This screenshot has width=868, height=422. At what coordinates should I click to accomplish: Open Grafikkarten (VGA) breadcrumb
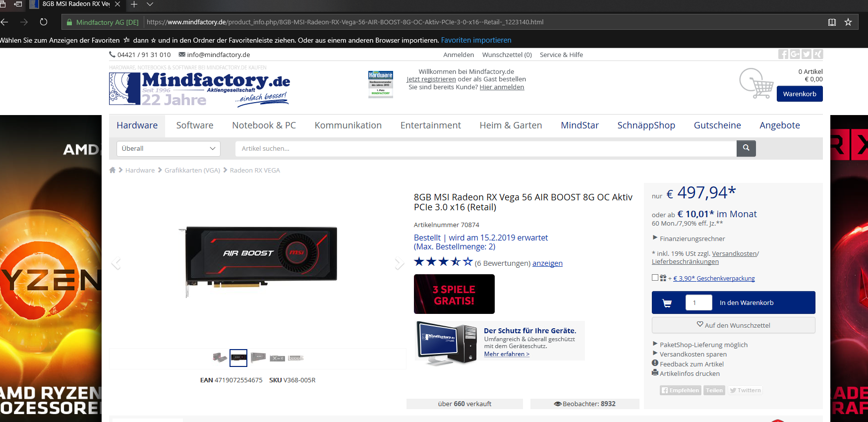[192, 170]
